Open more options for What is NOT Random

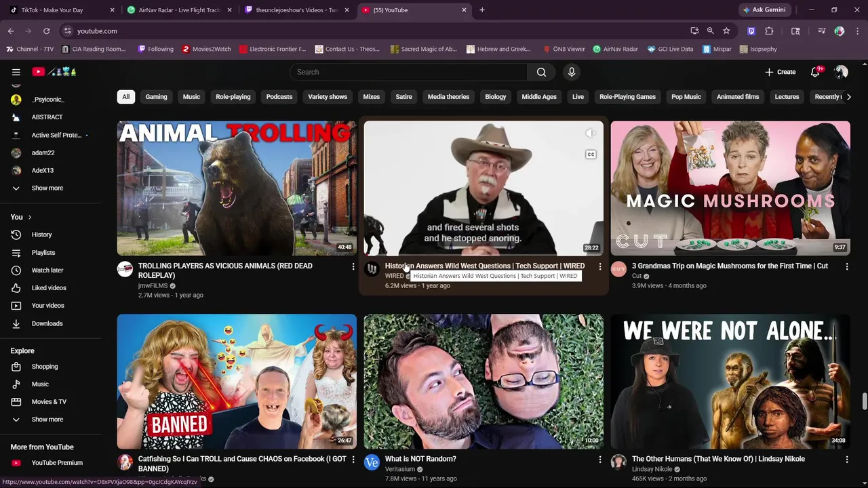[x=599, y=460]
